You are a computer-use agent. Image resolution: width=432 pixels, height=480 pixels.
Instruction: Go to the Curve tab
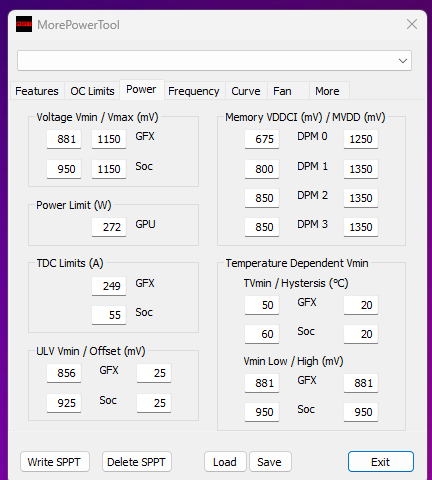246,91
